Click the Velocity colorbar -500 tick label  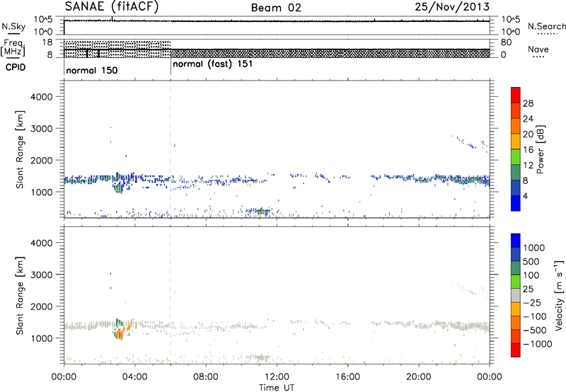535,330
